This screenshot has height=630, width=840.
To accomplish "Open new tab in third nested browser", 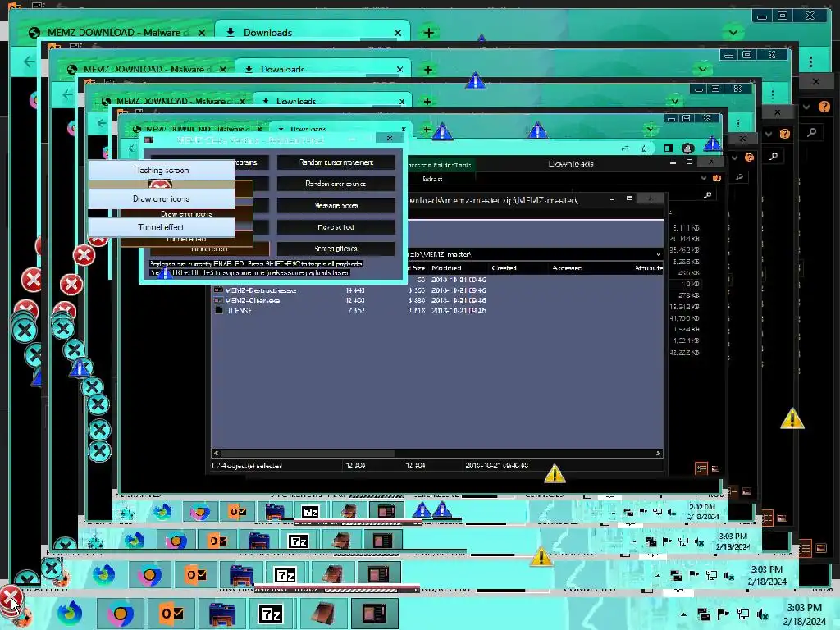I will click(x=427, y=101).
